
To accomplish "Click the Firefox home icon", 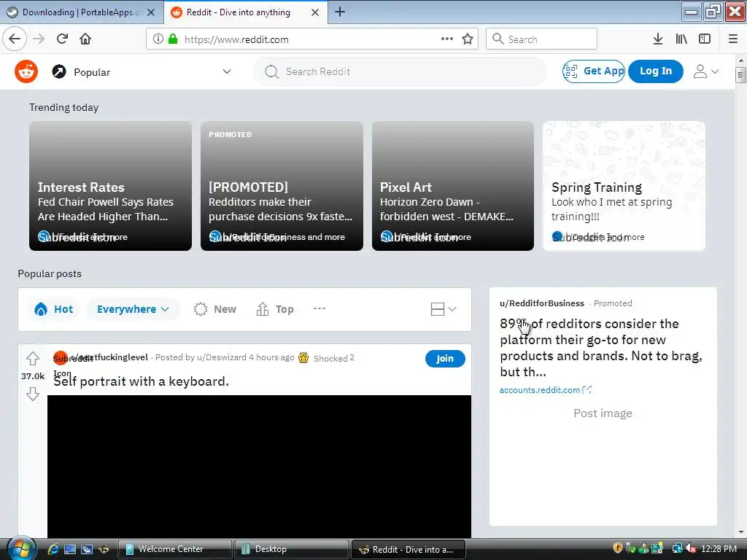I will (85, 39).
